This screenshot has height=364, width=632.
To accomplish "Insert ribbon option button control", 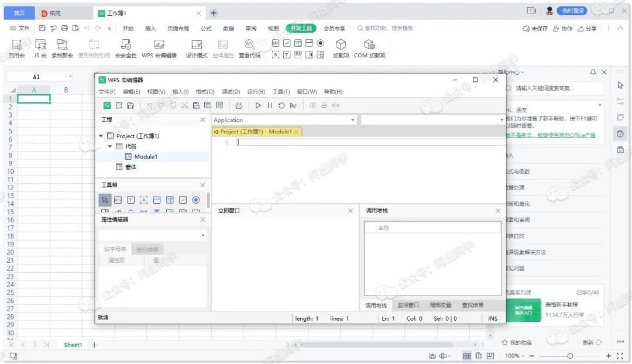I will 321,43.
